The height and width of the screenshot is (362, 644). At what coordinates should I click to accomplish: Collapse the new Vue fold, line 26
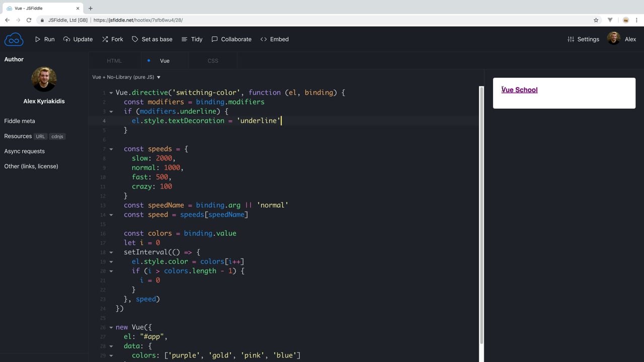pos(111,327)
